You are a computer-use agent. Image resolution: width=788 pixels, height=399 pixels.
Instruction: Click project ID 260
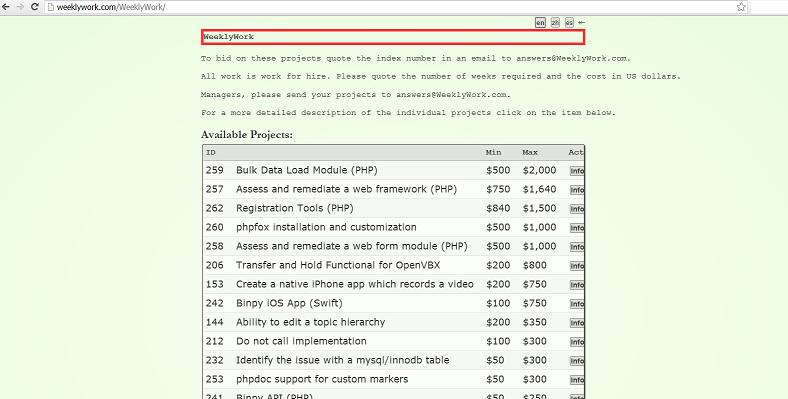(x=215, y=227)
